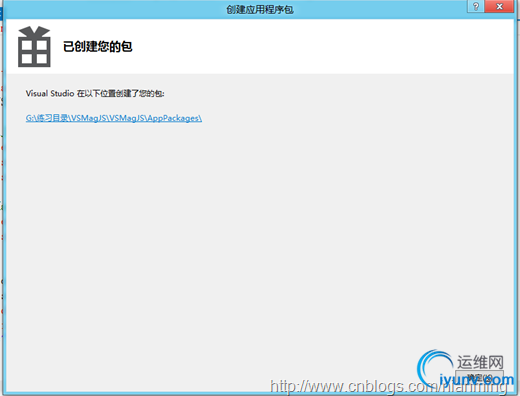Open the AppPackages folder path link
The height and width of the screenshot is (396, 520).
click(x=114, y=118)
